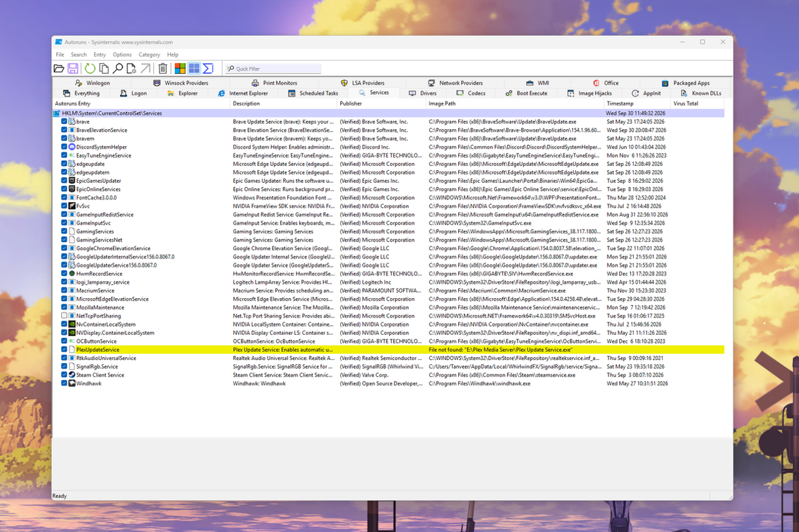Click the blue Sigma toolbar icon
The width and height of the screenshot is (799, 532).
tap(208, 68)
